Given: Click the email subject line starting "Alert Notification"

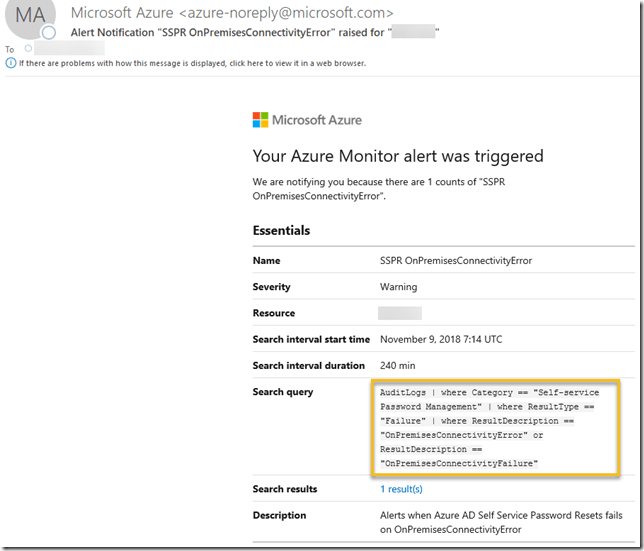Looking at the screenshot, I should pos(255,32).
